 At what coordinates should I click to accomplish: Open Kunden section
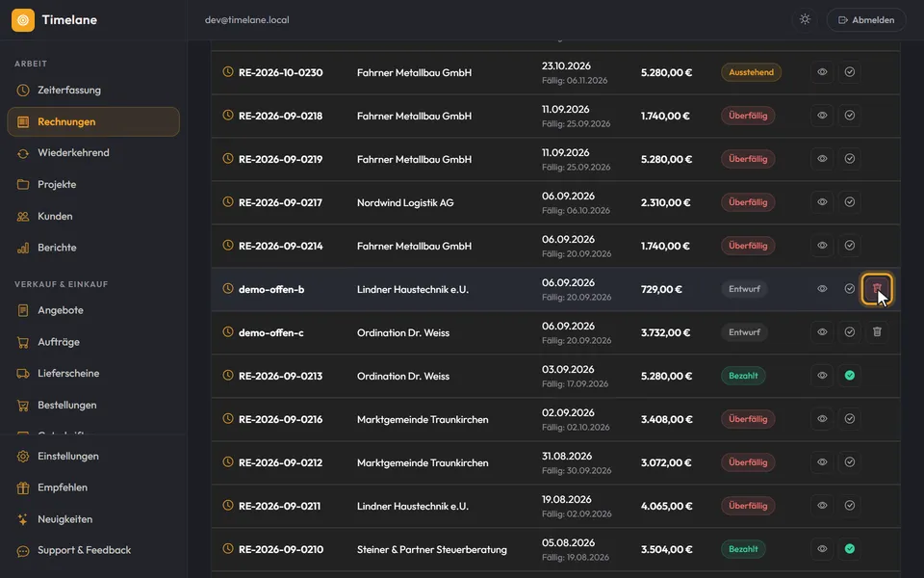click(93, 217)
